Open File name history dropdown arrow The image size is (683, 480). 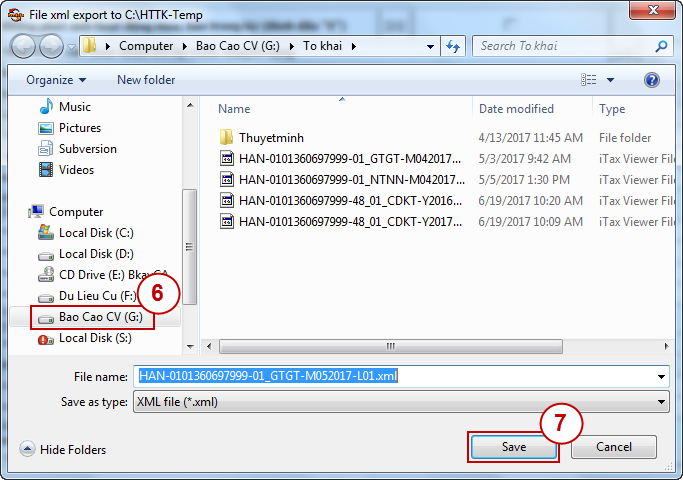point(662,377)
